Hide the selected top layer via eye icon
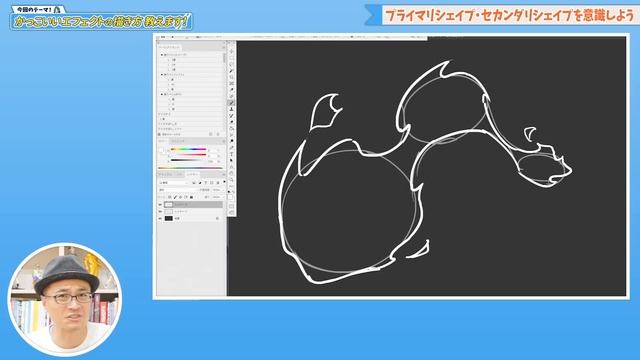This screenshot has width=640, height=360. pyautogui.click(x=160, y=204)
